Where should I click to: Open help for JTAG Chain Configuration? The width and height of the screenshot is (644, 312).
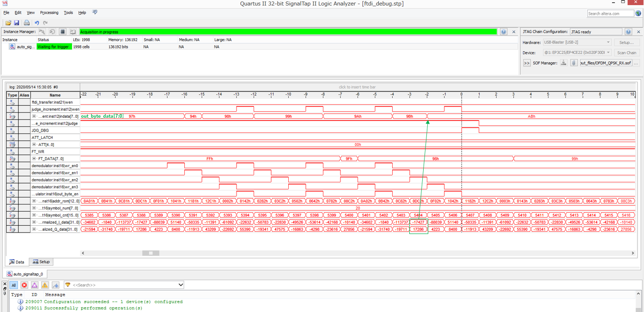coord(628,32)
